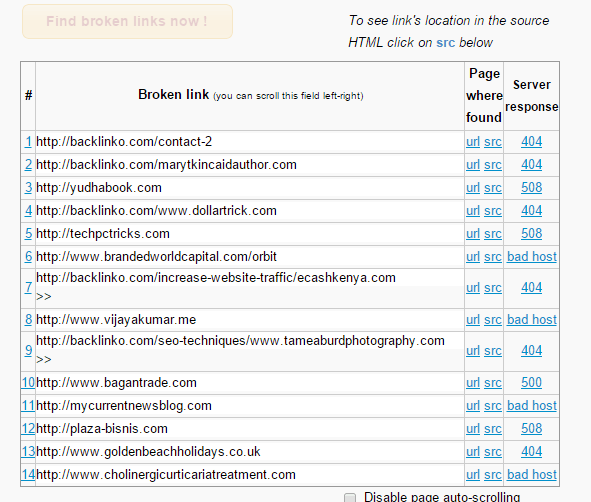Screen dimensions: 591x502
Task: Open 404 response for goldenbeachholidays.co.uk
Action: point(531,451)
